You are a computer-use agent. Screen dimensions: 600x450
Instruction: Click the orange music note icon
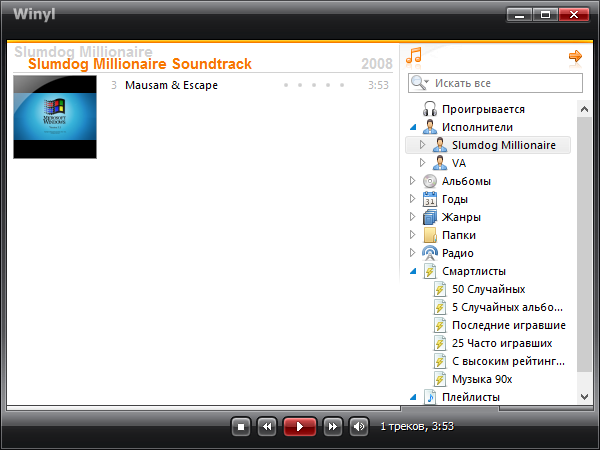tap(414, 55)
